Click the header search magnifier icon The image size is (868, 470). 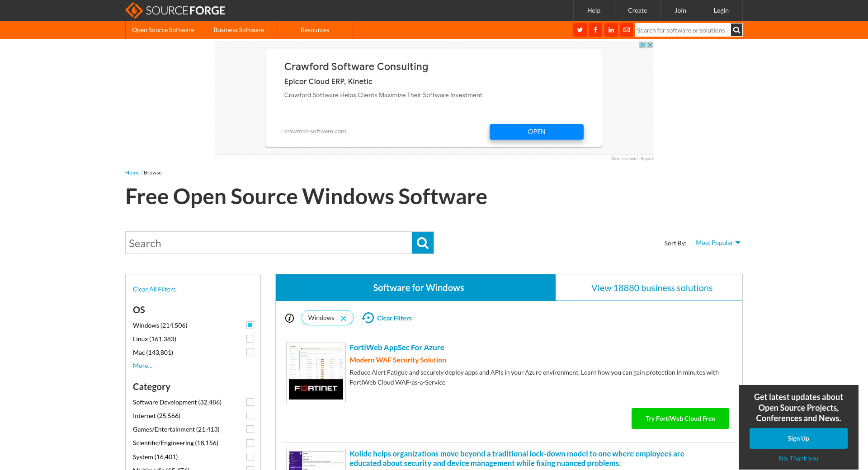[736, 30]
